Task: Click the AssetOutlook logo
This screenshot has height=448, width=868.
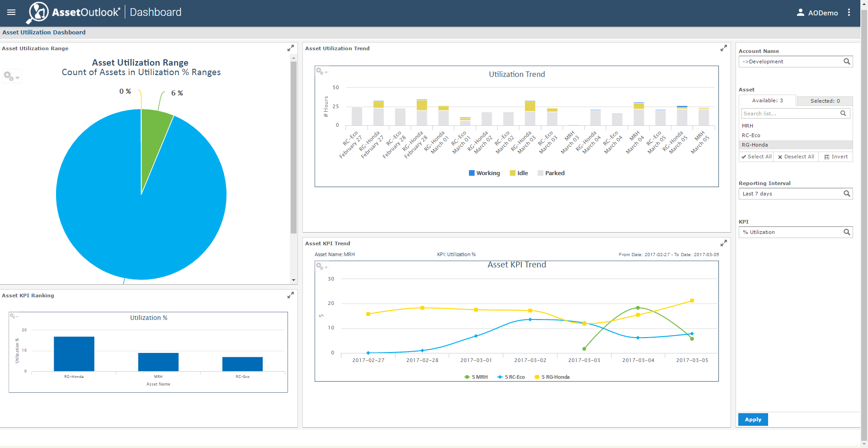Action: [x=73, y=13]
